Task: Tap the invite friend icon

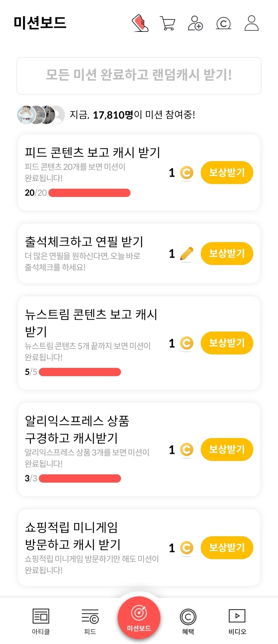Action: 195,23
